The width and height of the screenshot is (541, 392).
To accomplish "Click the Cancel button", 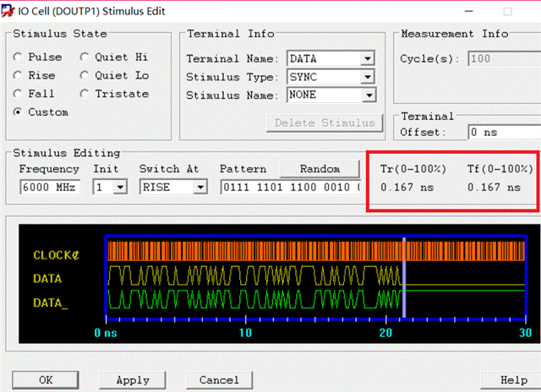I will pyautogui.click(x=207, y=380).
